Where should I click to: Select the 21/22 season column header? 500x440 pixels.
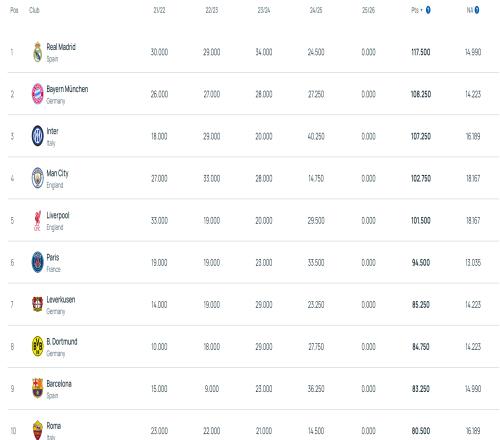click(159, 10)
